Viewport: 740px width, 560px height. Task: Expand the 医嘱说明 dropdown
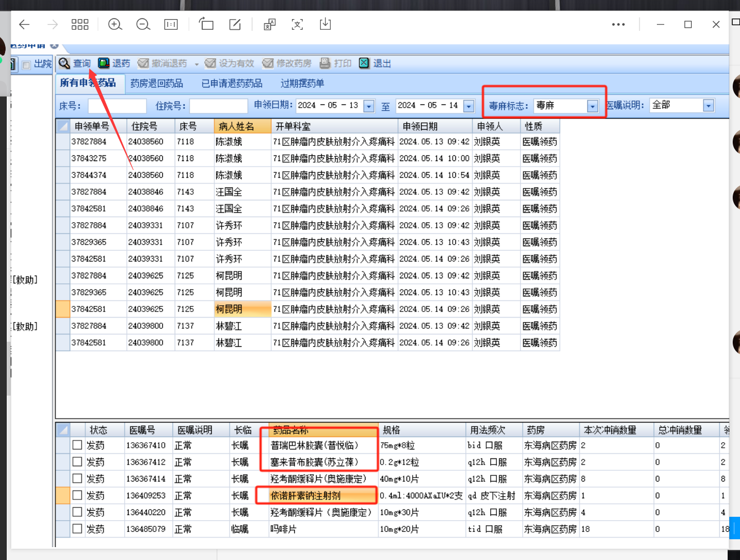point(709,105)
